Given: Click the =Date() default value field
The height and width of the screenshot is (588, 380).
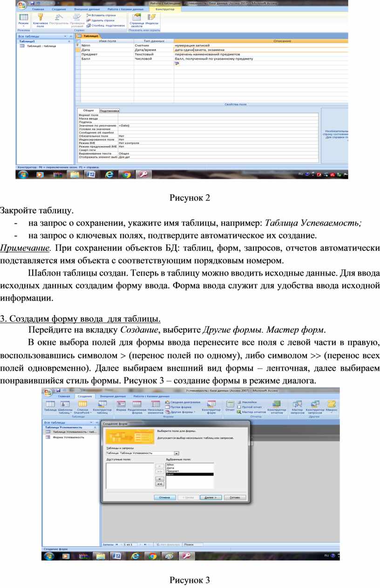Looking at the screenshot, I should click(x=218, y=126).
